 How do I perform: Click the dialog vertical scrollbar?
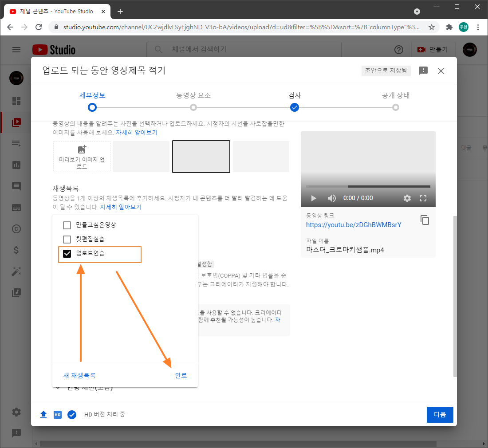pos(455,296)
